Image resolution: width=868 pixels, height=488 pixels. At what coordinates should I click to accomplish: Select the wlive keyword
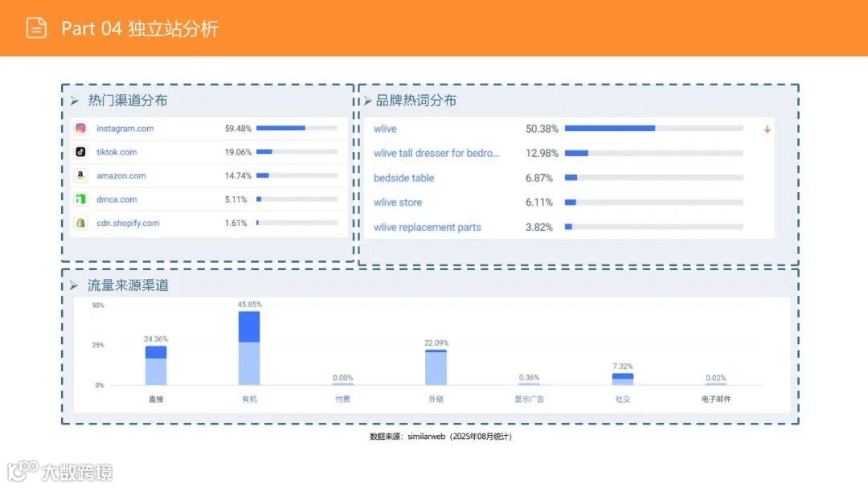coord(385,129)
